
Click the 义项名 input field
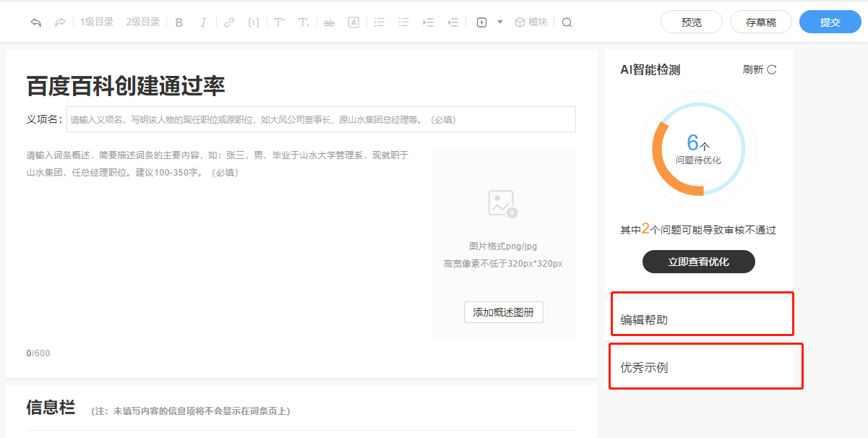pyautogui.click(x=321, y=119)
